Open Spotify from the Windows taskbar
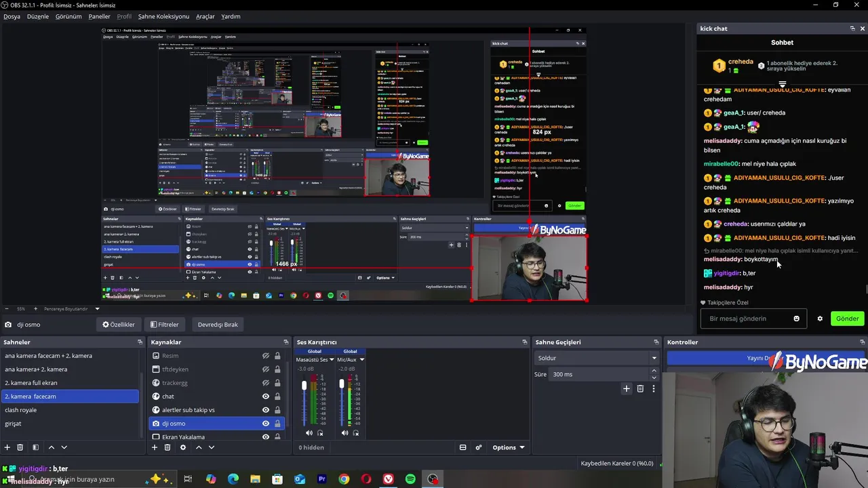The width and height of the screenshot is (868, 488). pyautogui.click(x=410, y=479)
